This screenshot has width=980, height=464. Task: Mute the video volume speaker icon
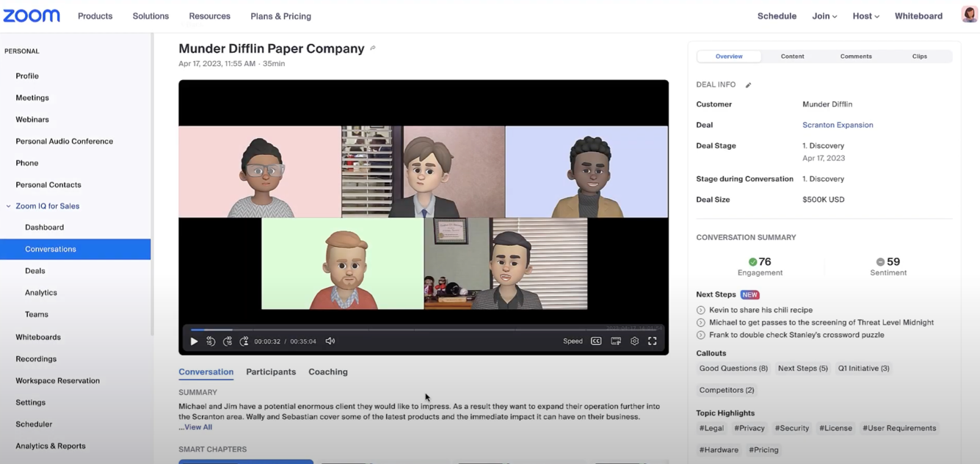[330, 341]
